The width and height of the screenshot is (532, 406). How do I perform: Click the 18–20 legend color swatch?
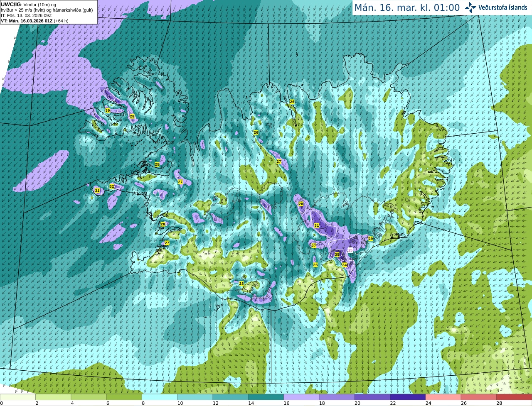[x=337, y=397]
